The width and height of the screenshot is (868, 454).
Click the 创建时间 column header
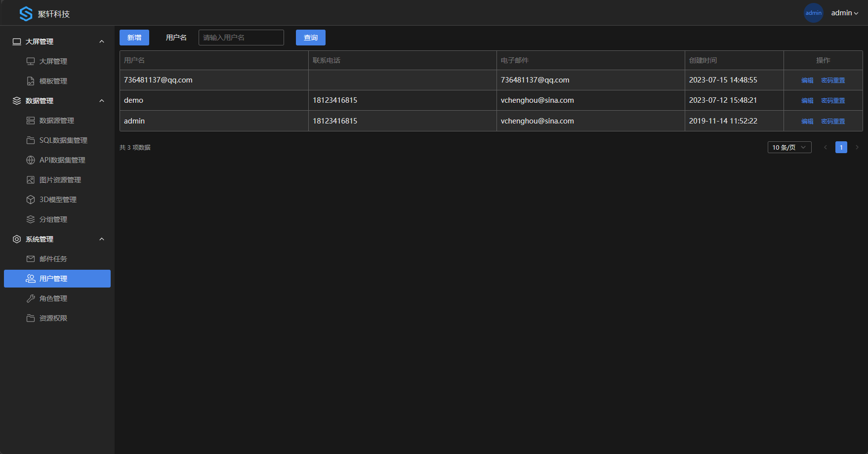(734, 60)
